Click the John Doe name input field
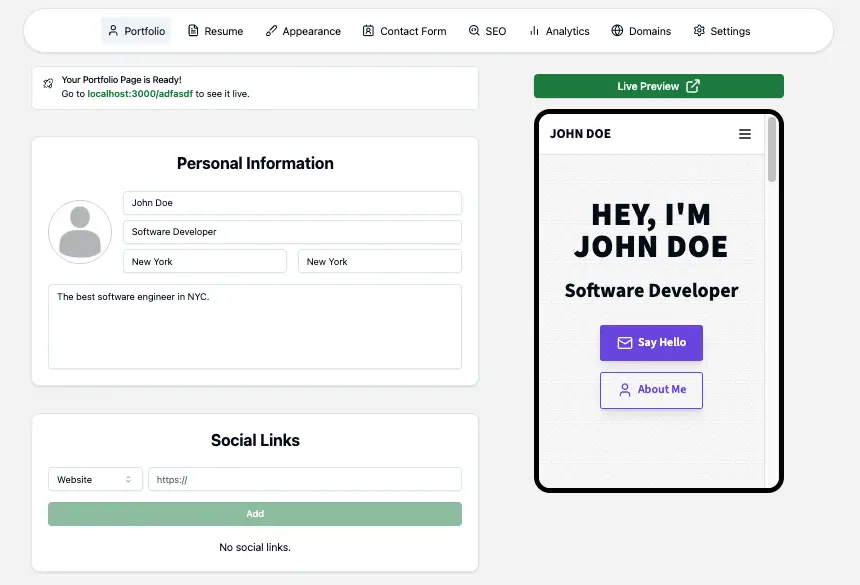 pos(292,202)
